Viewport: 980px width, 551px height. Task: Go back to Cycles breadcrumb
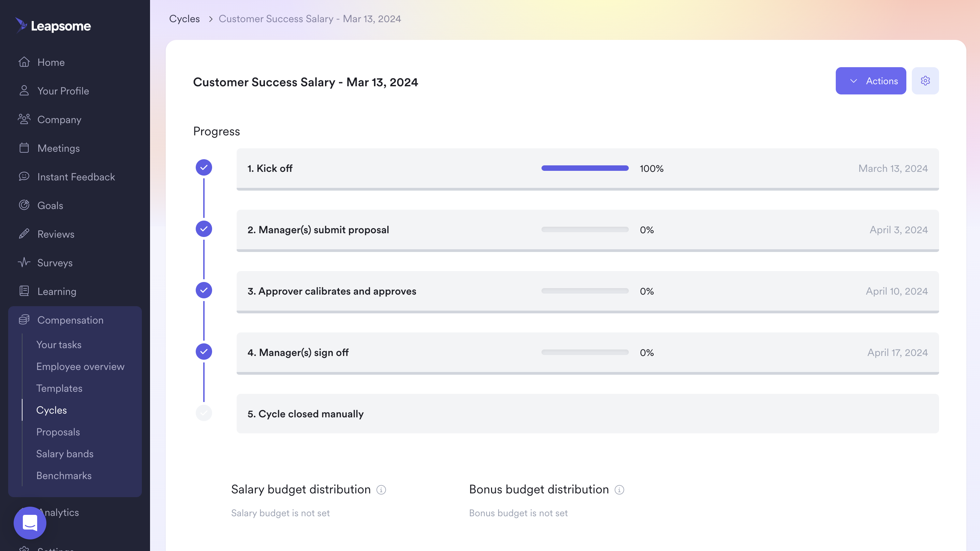(184, 19)
